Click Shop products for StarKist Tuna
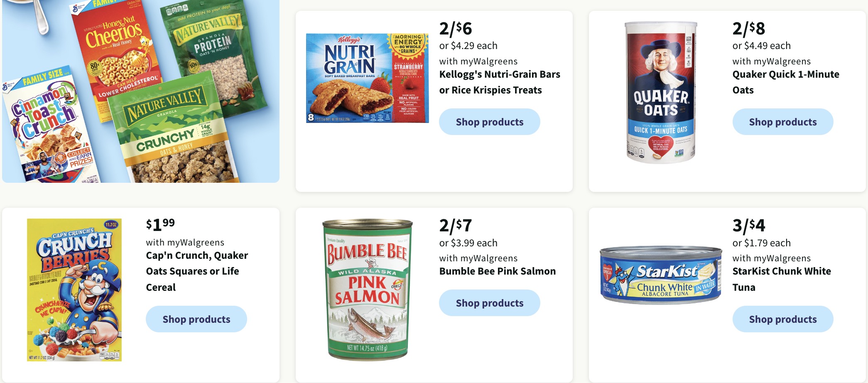Screen dimensions: 868x383 [782, 319]
